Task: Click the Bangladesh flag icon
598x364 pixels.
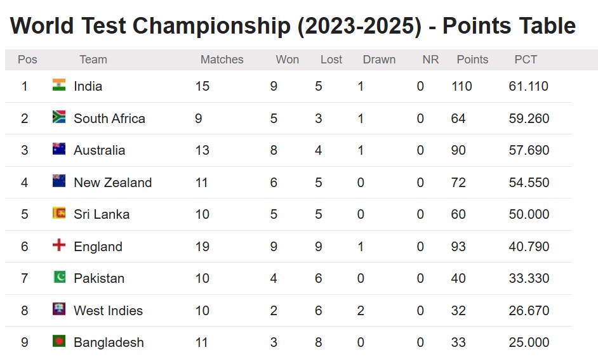Action: (x=59, y=341)
